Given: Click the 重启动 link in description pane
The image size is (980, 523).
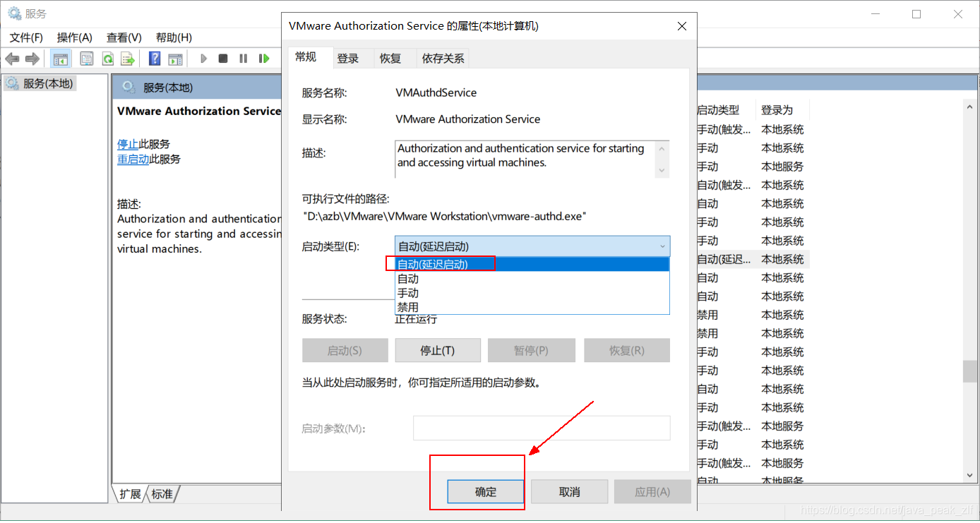Looking at the screenshot, I should pos(133,160).
